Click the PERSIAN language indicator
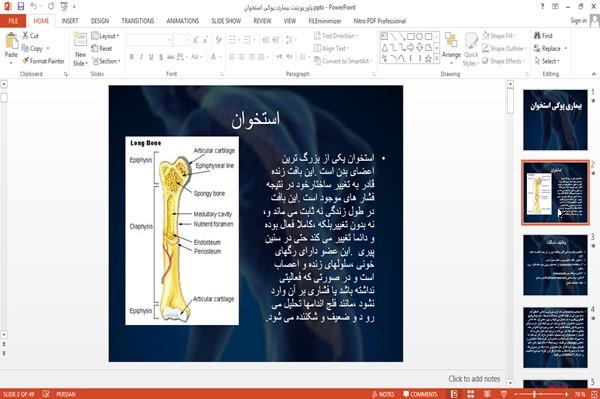The image size is (600, 399). coord(66,394)
